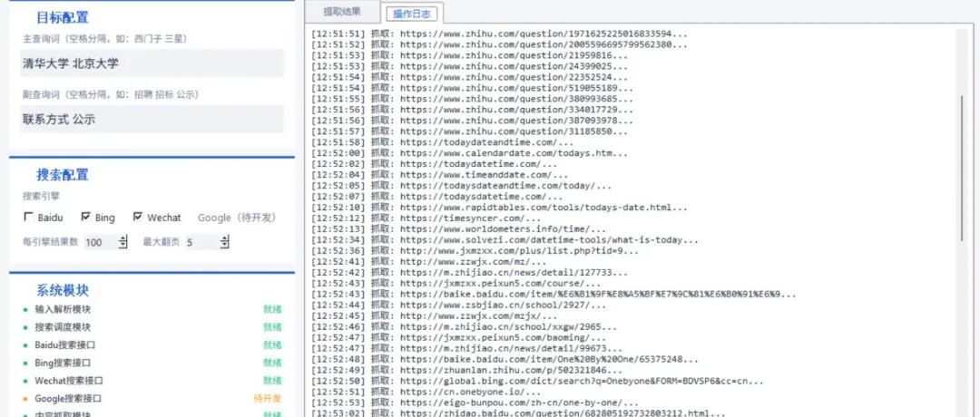Screen dimensions: 980x417
Task: Select the Wechat搜索接口 module row
Action: 152,380
